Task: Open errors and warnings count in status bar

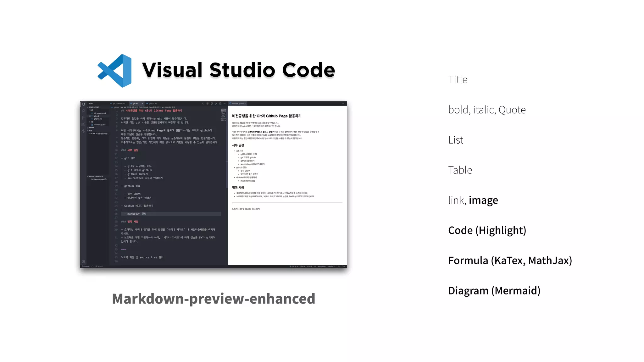Action: tap(99, 266)
